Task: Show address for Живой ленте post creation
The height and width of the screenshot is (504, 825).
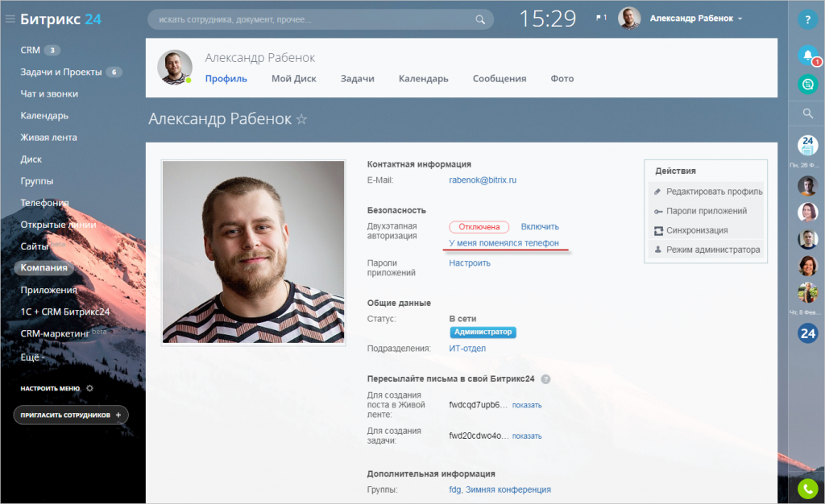Action: click(x=527, y=405)
